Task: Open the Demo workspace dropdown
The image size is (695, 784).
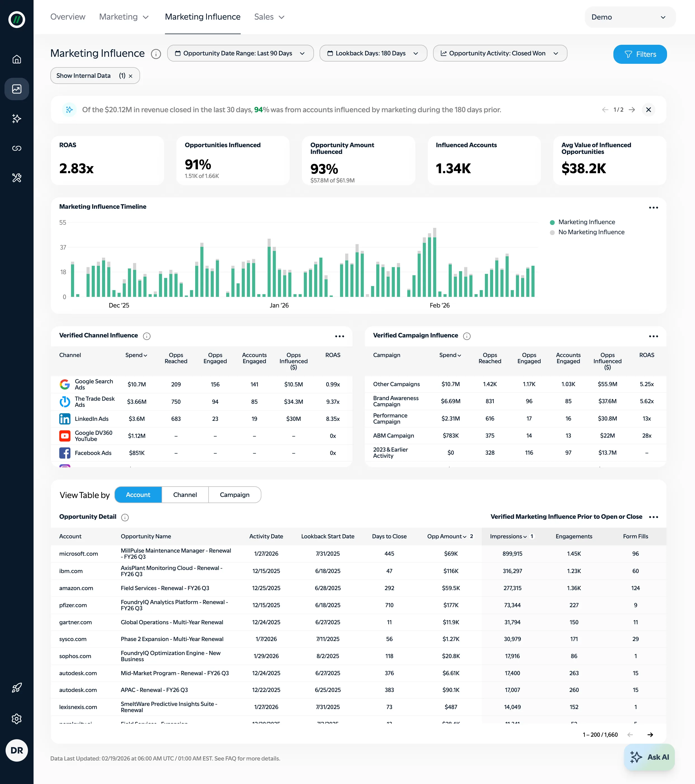Action: coord(630,17)
